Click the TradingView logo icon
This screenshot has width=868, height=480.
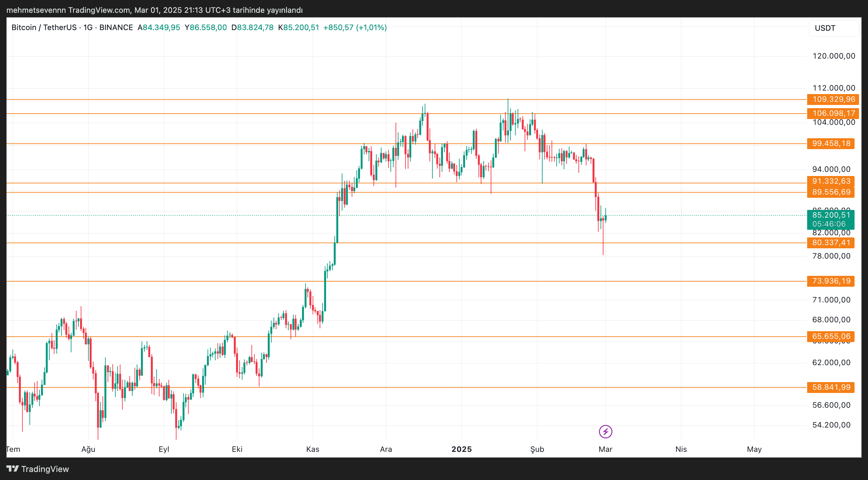click(x=12, y=468)
